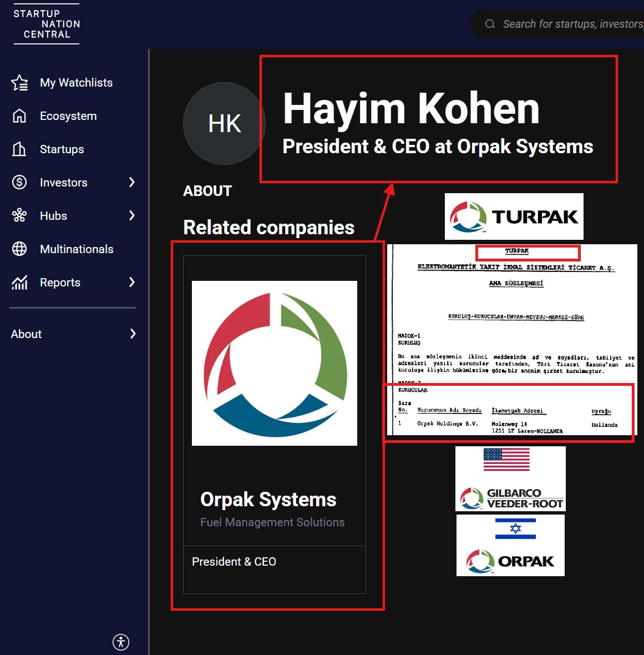This screenshot has height=655, width=644.
Task: Click the My Watchlists star icon
Action: coord(19,83)
